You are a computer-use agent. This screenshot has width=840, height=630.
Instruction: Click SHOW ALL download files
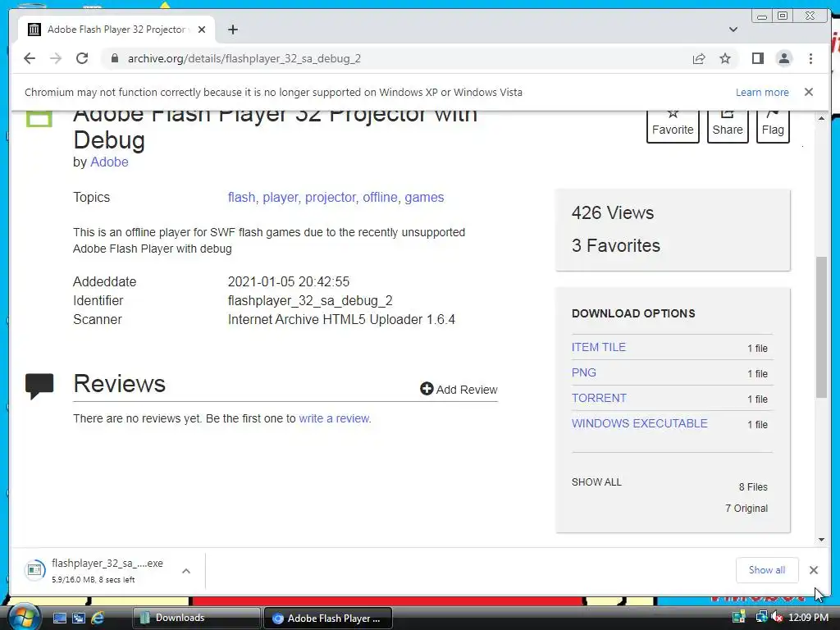(x=596, y=482)
